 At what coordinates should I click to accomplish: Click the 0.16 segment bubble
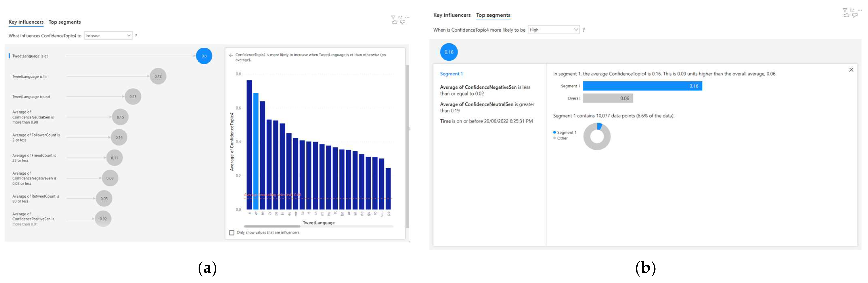point(449,52)
